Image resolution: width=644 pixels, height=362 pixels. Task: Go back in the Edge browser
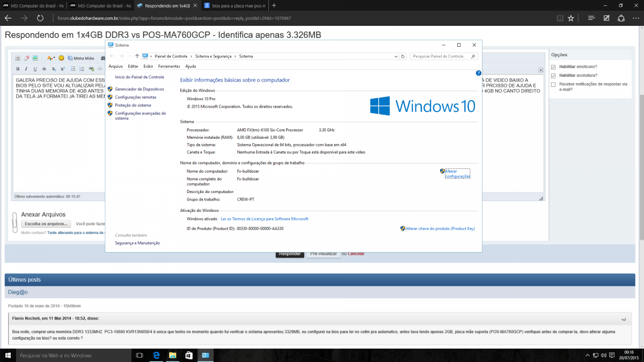[8, 18]
